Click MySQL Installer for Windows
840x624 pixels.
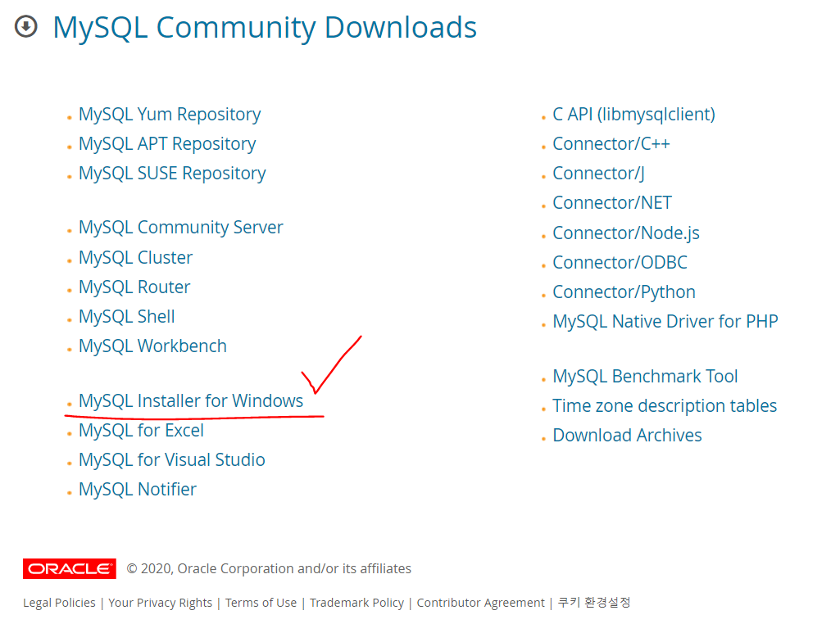[191, 400]
